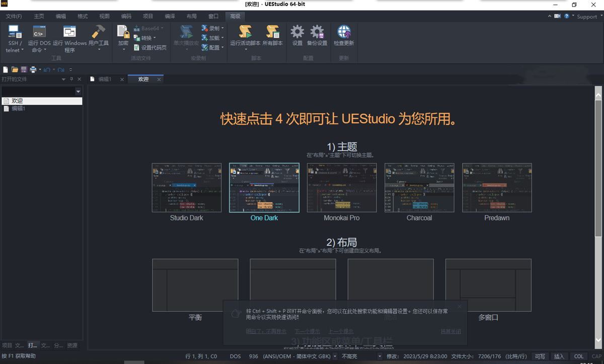Click the 'Next tip' (下一个提示) link

pyautogui.click(x=307, y=331)
